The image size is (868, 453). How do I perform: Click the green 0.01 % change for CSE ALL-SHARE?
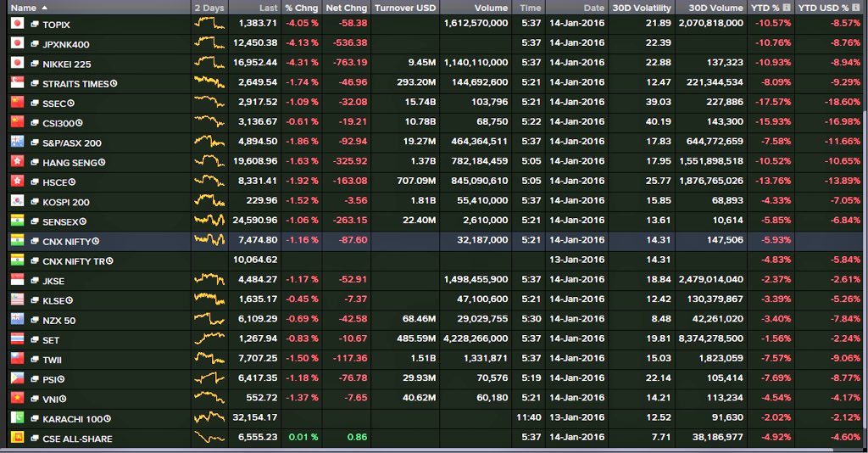point(303,437)
